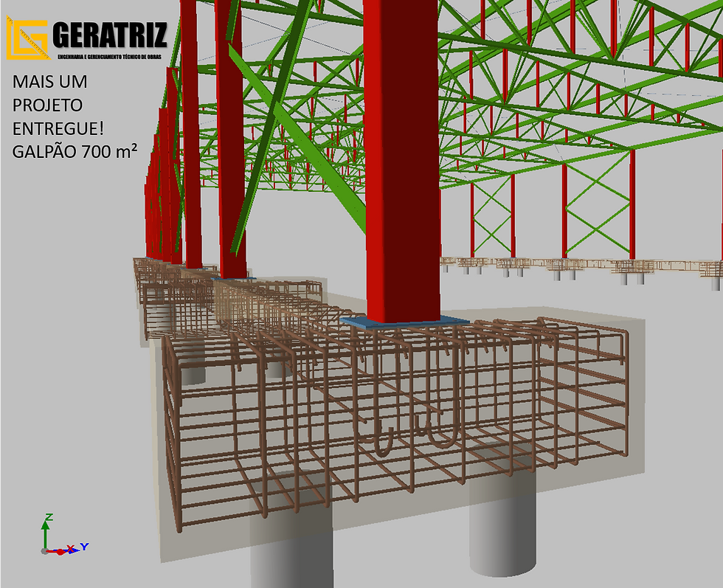Select the blue base plate under column
The image size is (723, 588).
[404, 321]
